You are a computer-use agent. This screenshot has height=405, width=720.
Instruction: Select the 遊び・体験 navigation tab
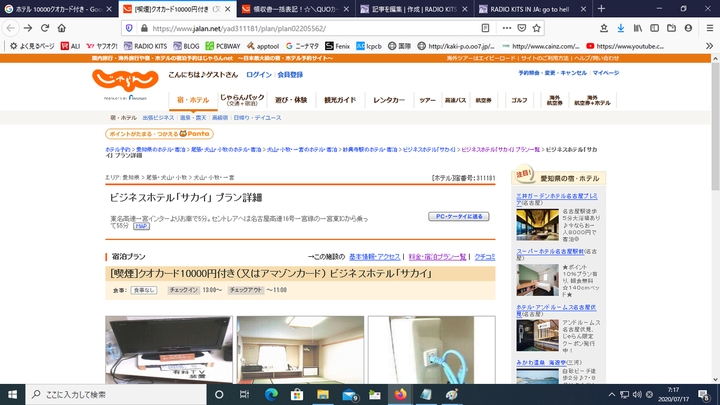click(x=291, y=100)
